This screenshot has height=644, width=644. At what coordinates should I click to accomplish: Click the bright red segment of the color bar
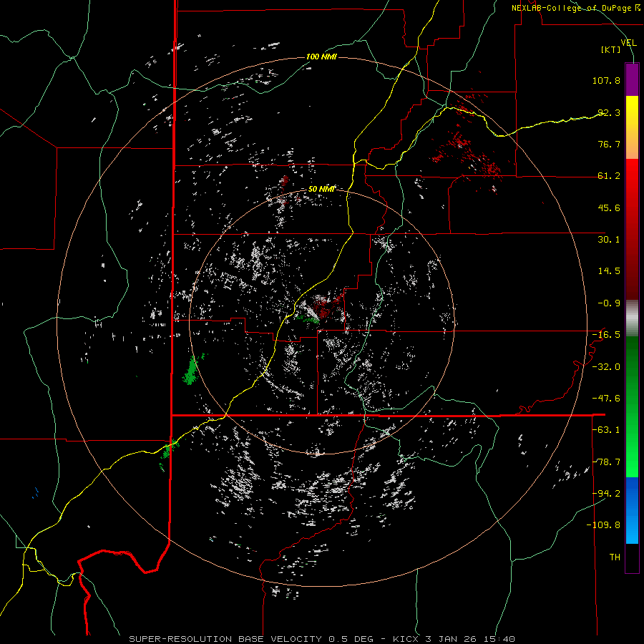[x=632, y=177]
